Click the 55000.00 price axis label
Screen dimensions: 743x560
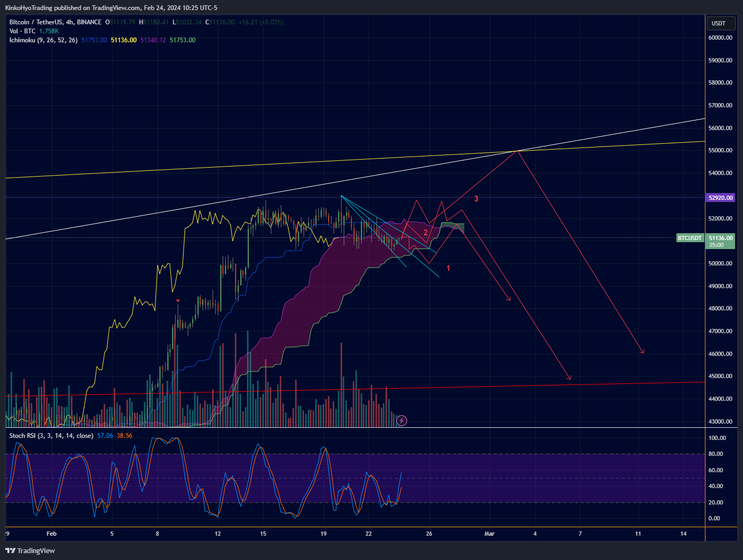pos(720,150)
